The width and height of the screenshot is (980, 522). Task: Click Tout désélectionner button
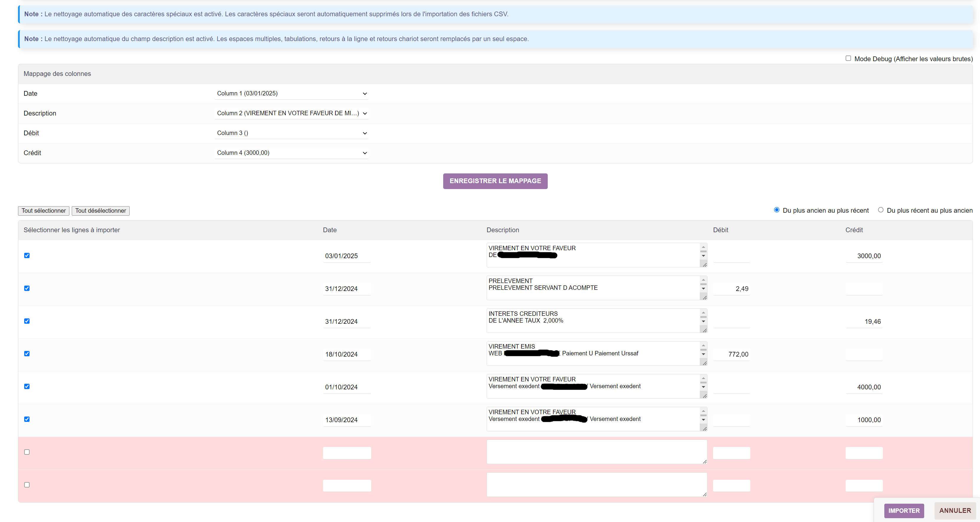(x=100, y=211)
